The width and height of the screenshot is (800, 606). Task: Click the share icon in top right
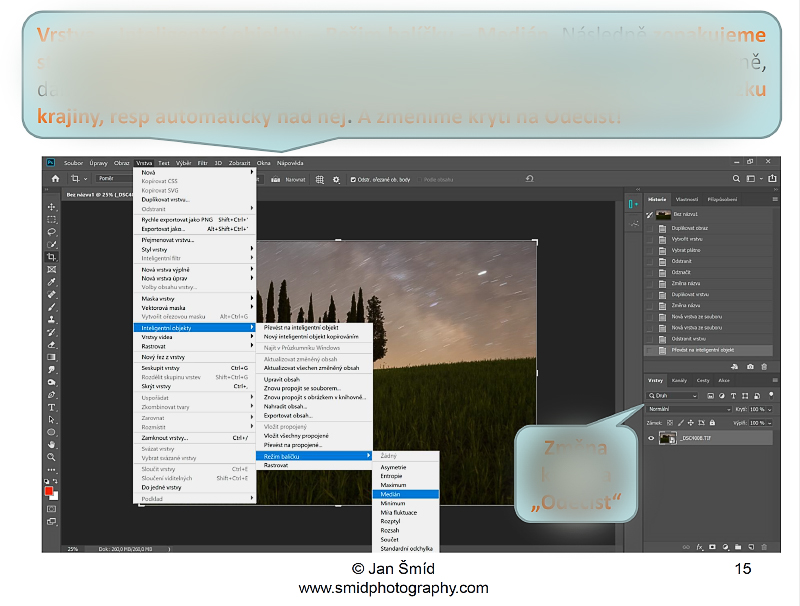tap(772, 179)
